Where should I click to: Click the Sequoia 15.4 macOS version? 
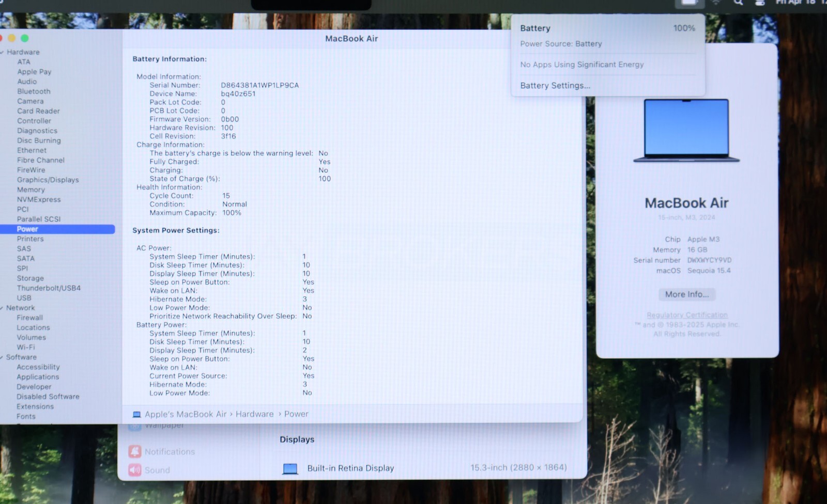pos(709,271)
